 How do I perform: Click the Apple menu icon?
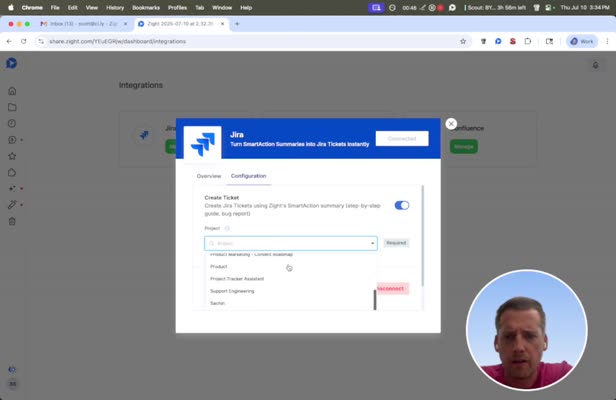tap(11, 7)
